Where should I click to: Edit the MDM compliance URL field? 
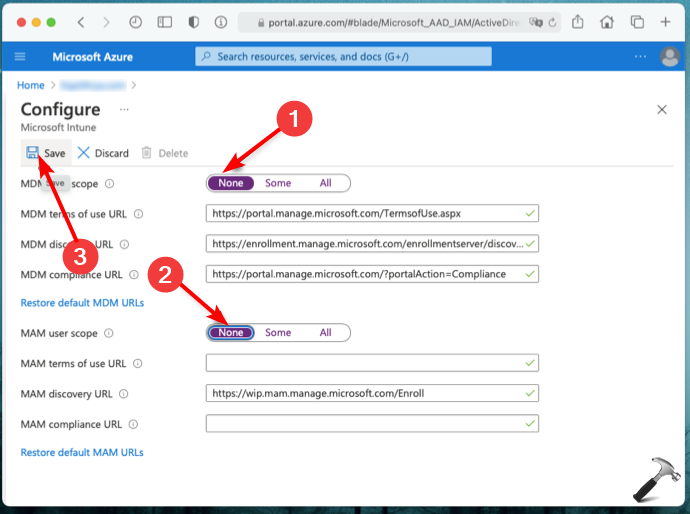coord(372,274)
